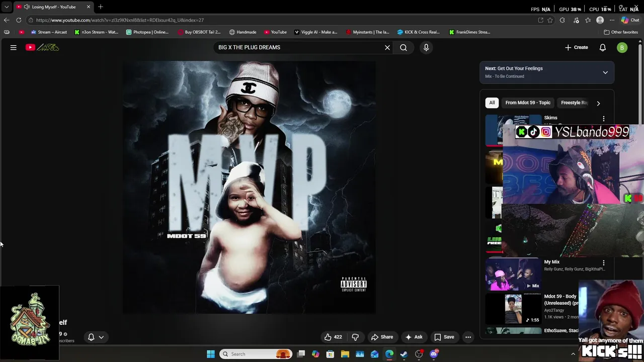This screenshot has width=644, height=362.
Task: Click the MVP album art video player
Action: coord(249,187)
